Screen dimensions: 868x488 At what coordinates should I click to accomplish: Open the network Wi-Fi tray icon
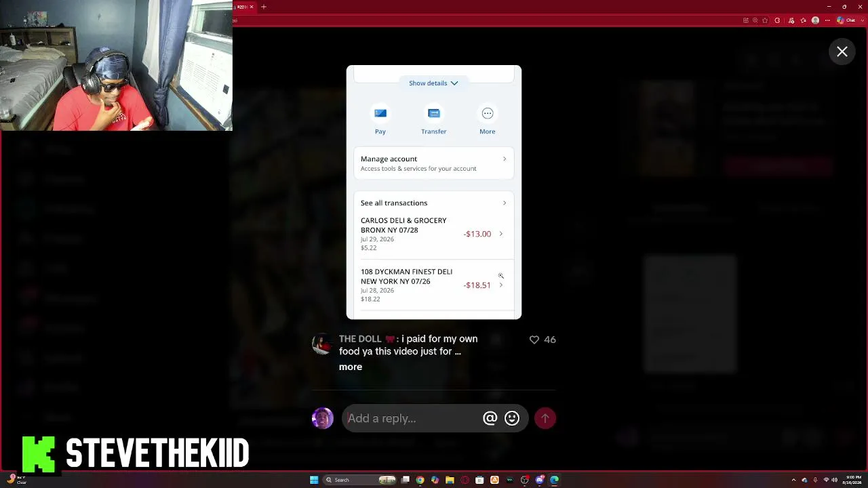825,480
